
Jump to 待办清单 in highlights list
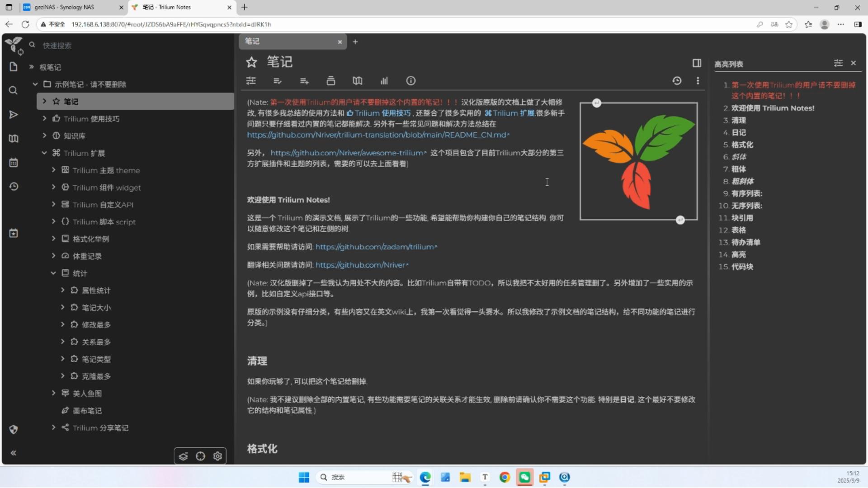[x=745, y=243]
